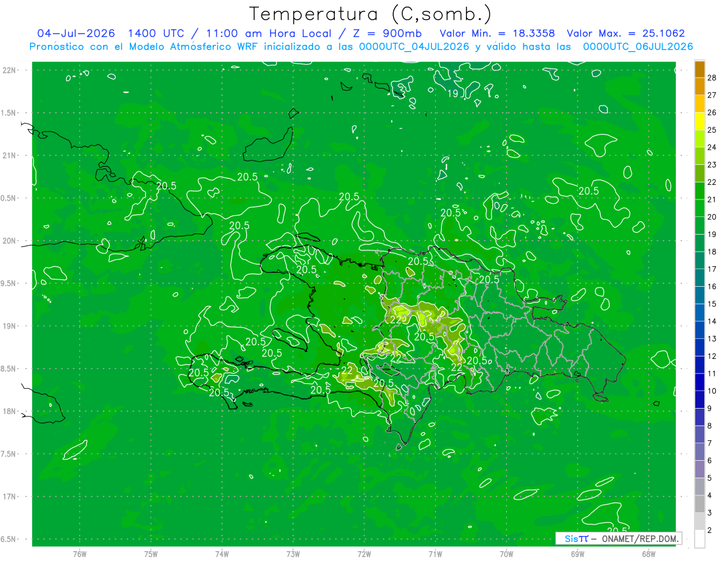Screen dimensions: 728x562
Task: Click the legend value 15
Action: click(712, 304)
